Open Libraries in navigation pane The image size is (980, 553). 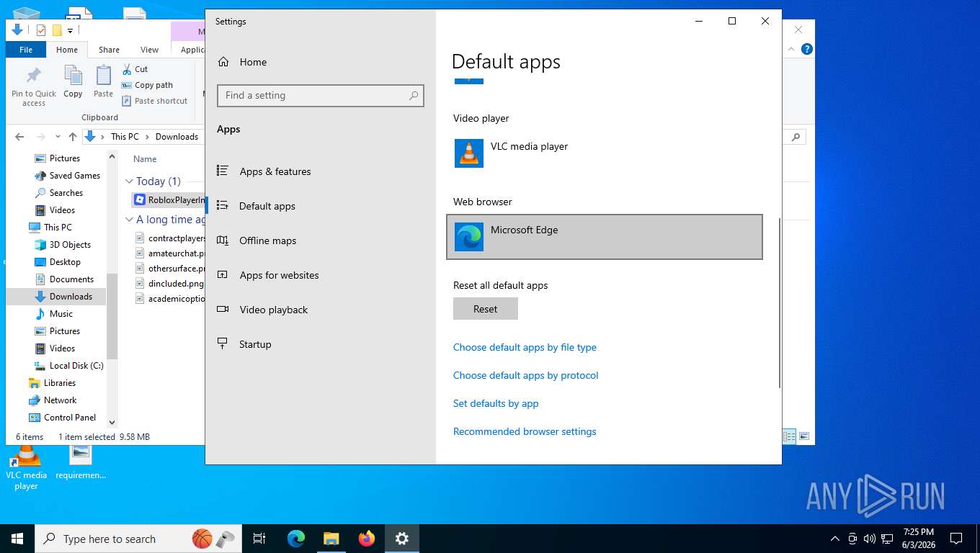[52, 383]
